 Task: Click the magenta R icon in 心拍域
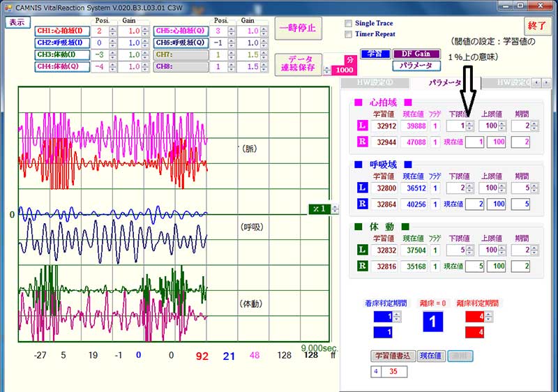(361, 142)
